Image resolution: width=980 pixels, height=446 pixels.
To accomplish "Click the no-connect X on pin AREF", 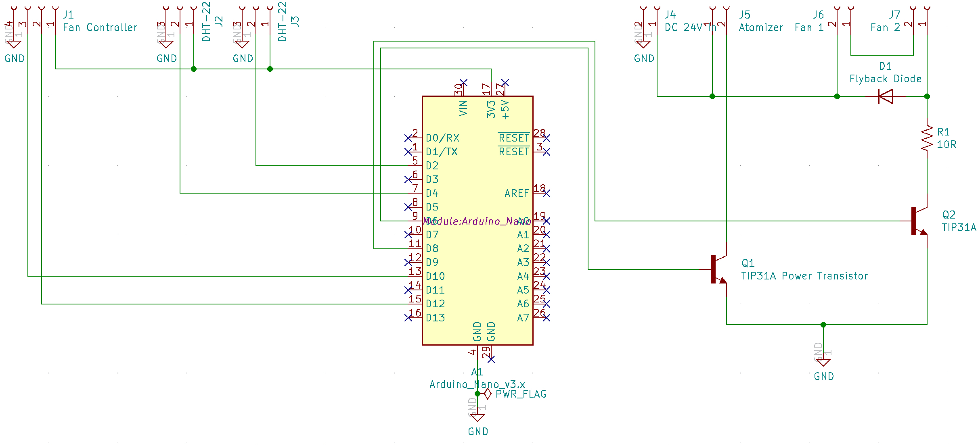I will point(546,193).
